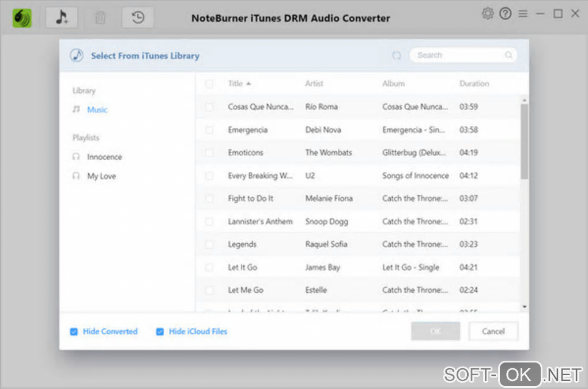Click the Emergencia - Sin... album cell
Screen dimensions: 588x389
[414, 130]
